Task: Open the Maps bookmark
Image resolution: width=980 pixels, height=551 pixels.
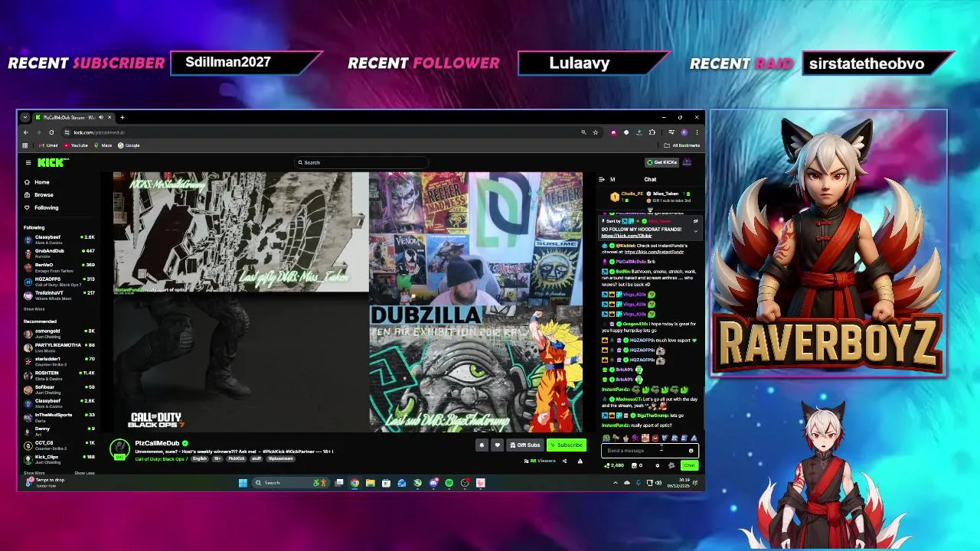Action: pyautogui.click(x=103, y=145)
